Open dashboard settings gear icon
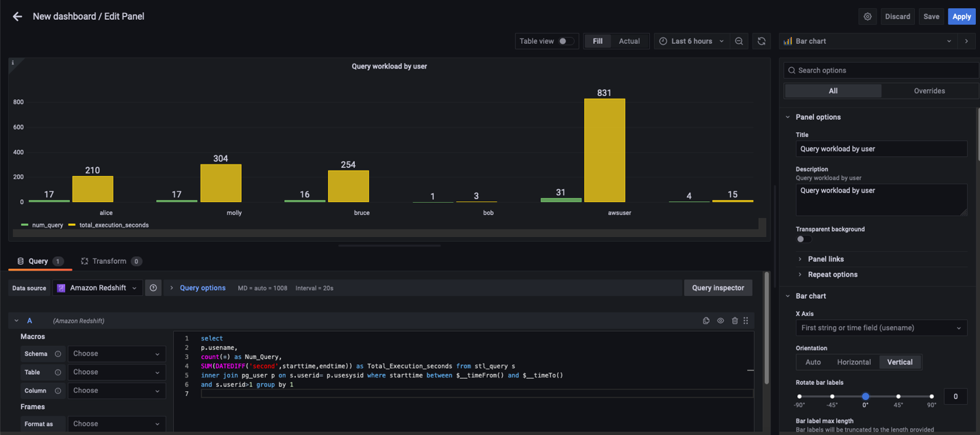Image resolution: width=980 pixels, height=435 pixels. pyautogui.click(x=867, y=16)
